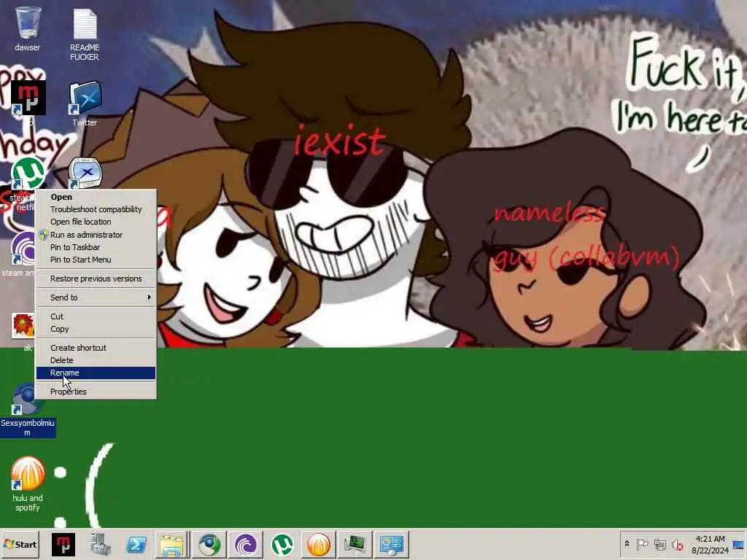Expand the Send to submenu
This screenshot has width=747, height=560.
point(96,297)
